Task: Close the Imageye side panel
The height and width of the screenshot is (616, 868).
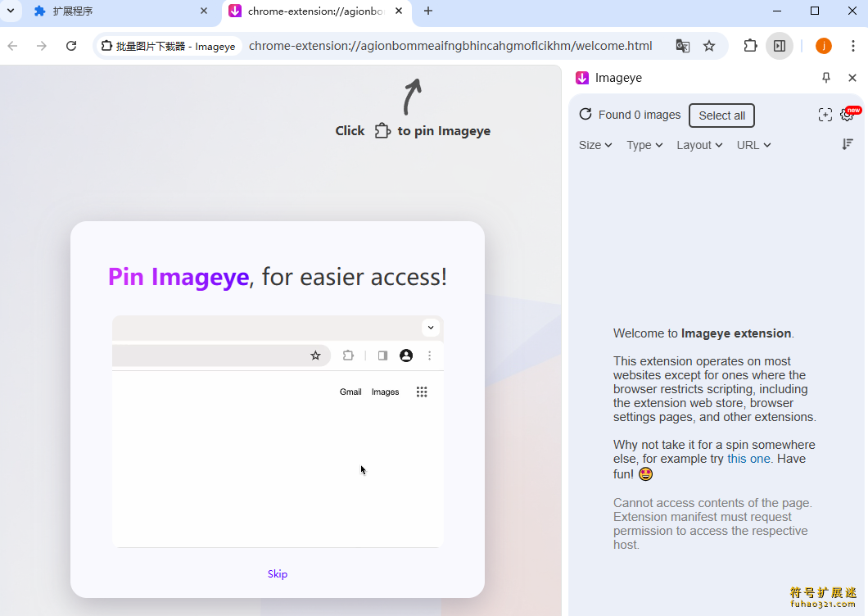Action: coord(852,78)
